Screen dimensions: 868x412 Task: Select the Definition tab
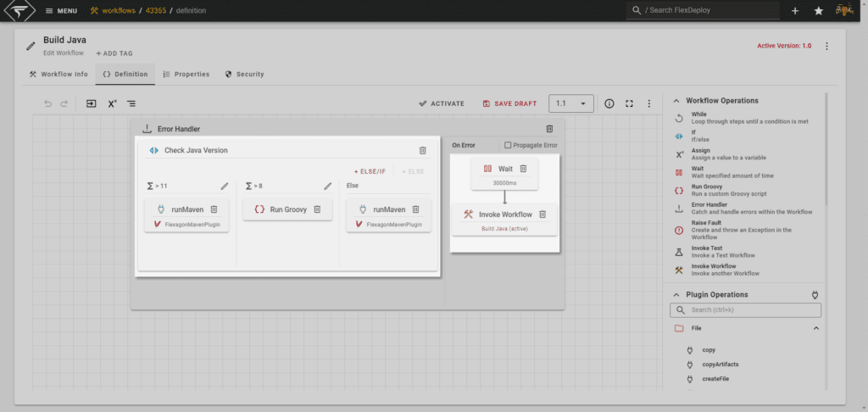pos(125,75)
